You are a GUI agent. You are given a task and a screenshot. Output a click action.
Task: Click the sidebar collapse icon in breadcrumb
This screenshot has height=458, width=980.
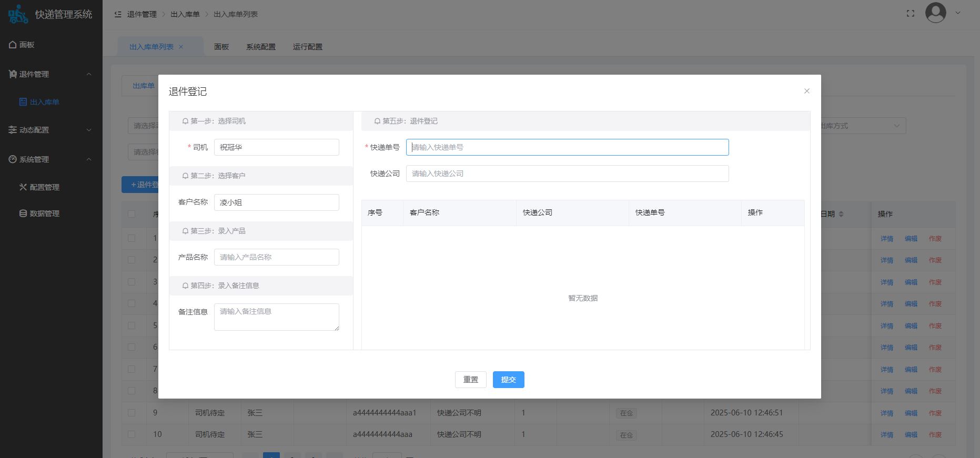coord(118,14)
